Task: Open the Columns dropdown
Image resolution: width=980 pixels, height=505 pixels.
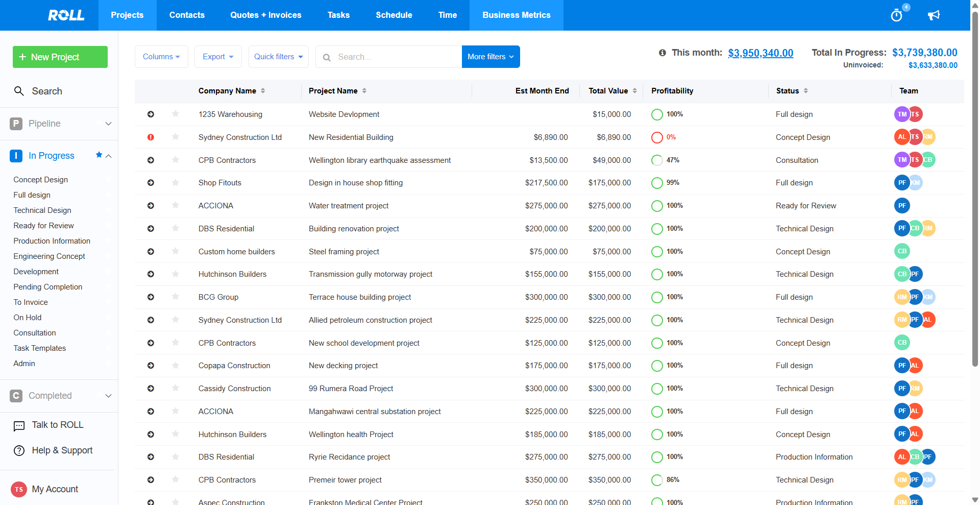Action: 161,57
